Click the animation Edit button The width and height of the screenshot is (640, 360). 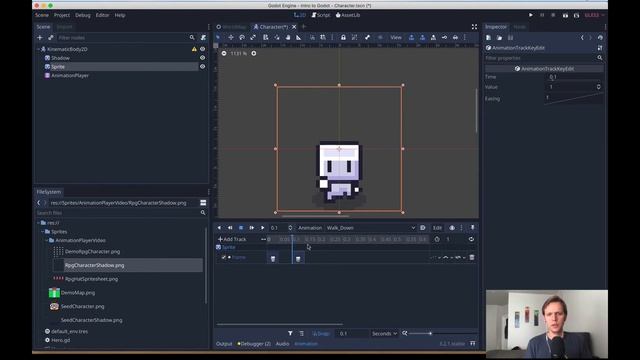point(437,228)
